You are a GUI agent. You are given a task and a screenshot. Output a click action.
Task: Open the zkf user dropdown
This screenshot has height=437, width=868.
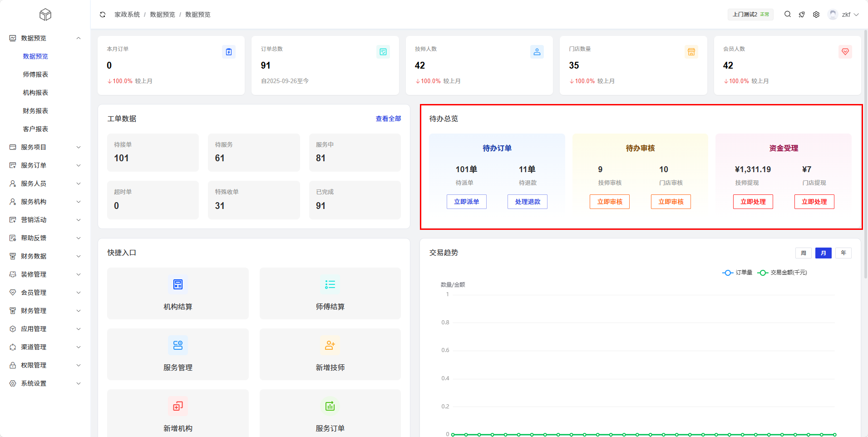[843, 15]
